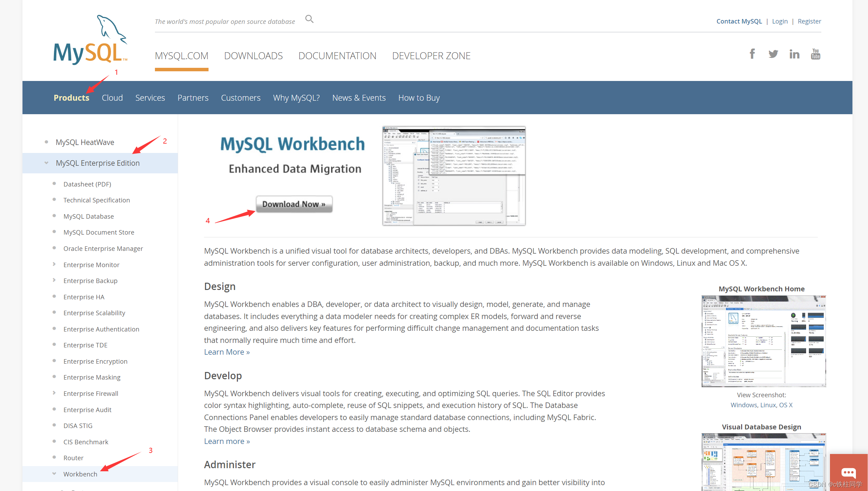
Task: Follow Learn More under Design
Action: [x=227, y=352]
